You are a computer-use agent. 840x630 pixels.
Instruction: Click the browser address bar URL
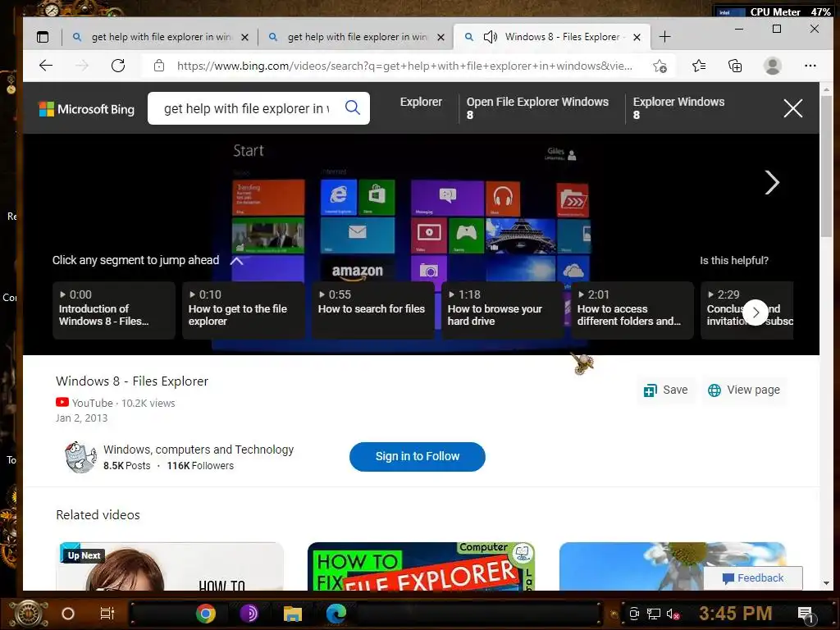(x=404, y=66)
